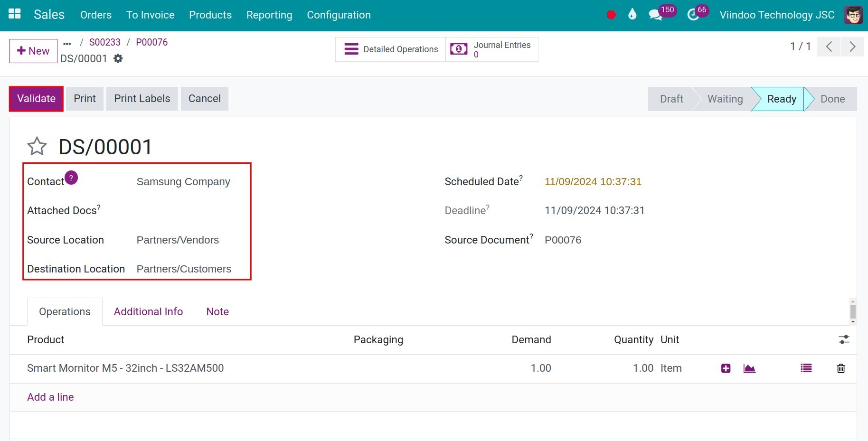Click the Validate button
This screenshot has height=441, width=868.
[36, 99]
